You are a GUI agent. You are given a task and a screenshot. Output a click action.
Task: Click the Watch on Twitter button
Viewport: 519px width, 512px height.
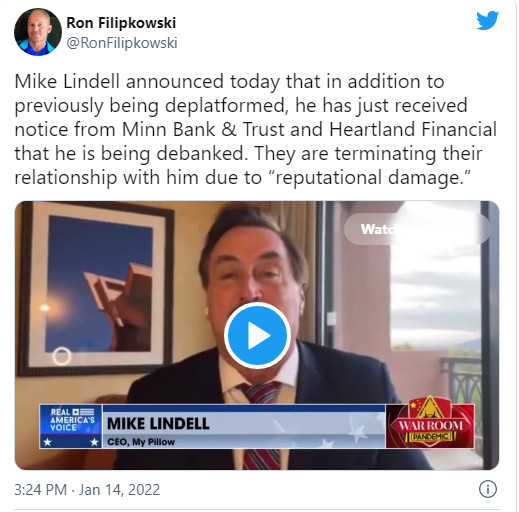click(x=417, y=229)
